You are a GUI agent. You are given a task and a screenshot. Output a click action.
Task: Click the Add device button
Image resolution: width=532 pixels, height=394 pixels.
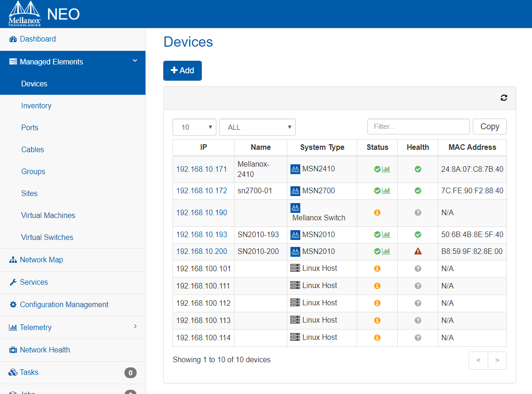[x=182, y=70]
